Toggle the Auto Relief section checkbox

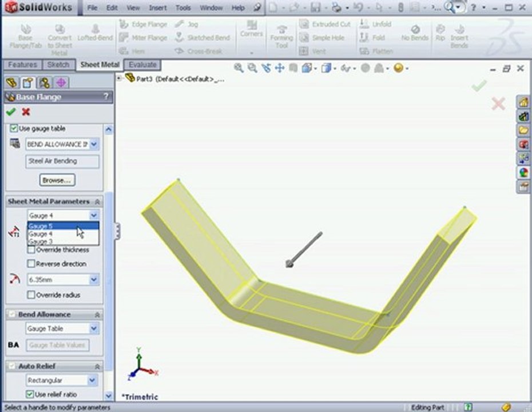[x=12, y=366]
